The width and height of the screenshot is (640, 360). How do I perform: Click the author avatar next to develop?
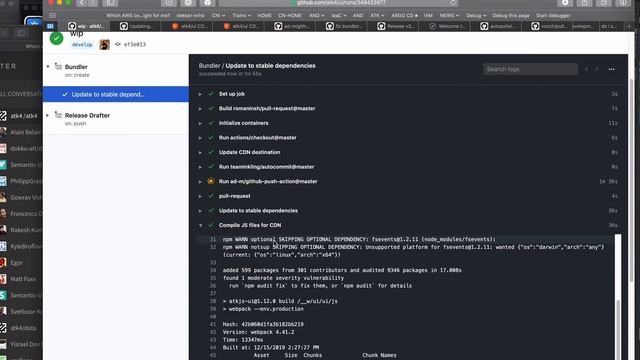click(104, 44)
